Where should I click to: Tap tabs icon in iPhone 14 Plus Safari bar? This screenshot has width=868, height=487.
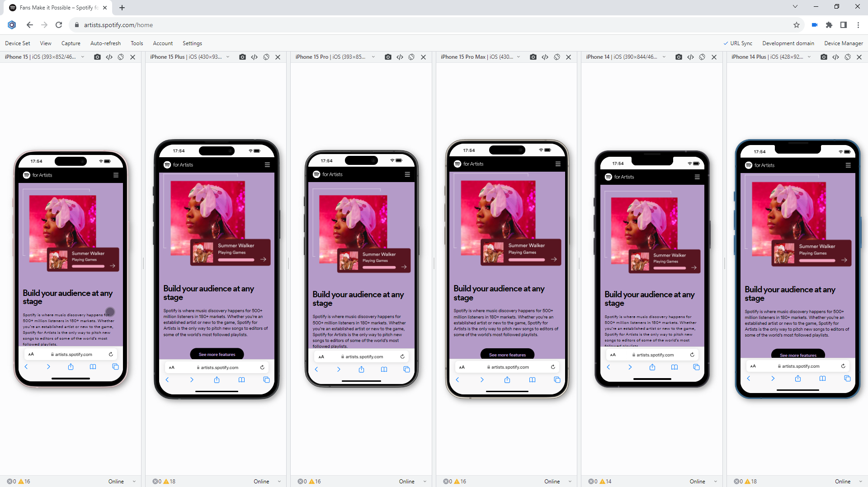pos(847,379)
